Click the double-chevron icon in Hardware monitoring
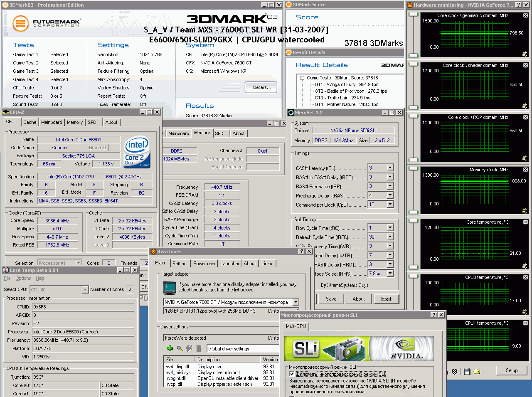This screenshot has height=397, width=532. pyautogui.click(x=455, y=371)
